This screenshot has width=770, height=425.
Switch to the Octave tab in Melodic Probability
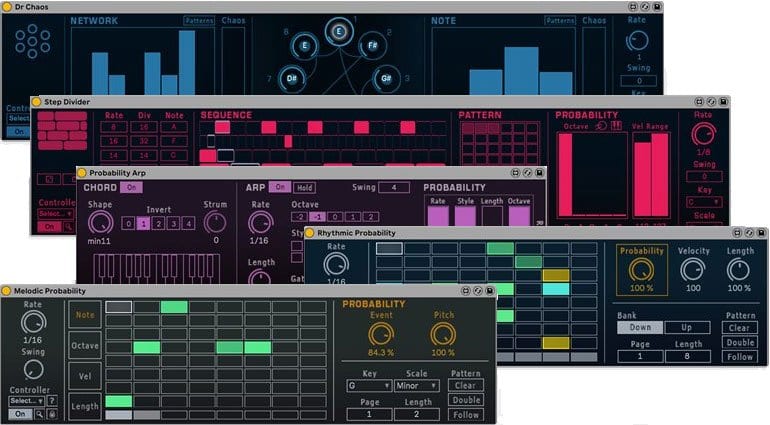(85, 345)
